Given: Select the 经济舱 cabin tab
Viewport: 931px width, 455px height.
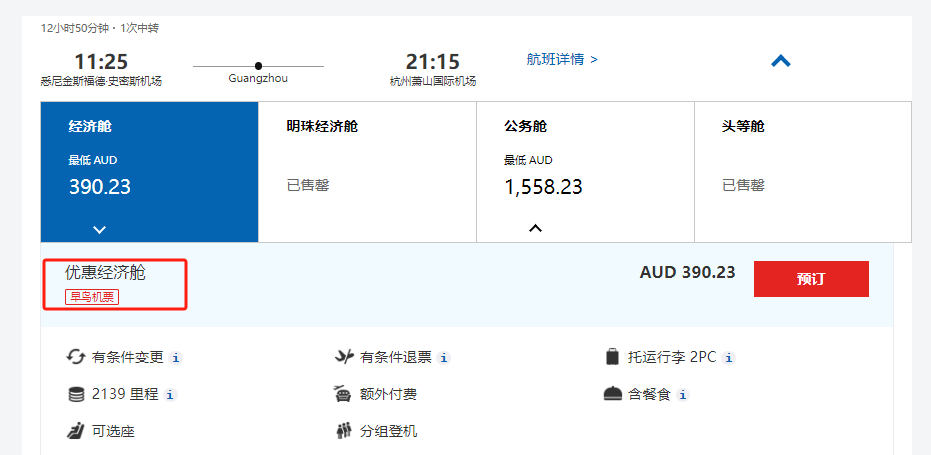Looking at the screenshot, I should click(x=149, y=171).
